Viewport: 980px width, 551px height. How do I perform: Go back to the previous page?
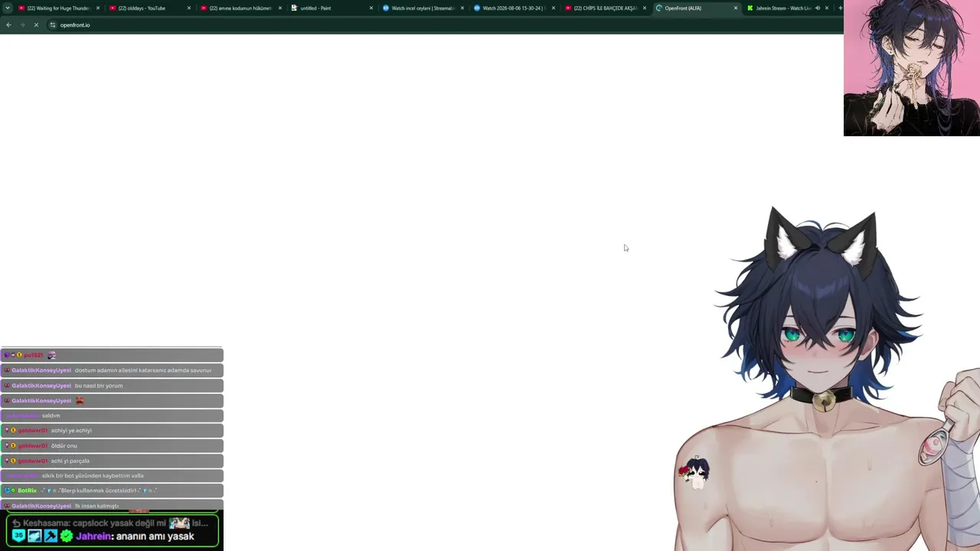(8, 25)
